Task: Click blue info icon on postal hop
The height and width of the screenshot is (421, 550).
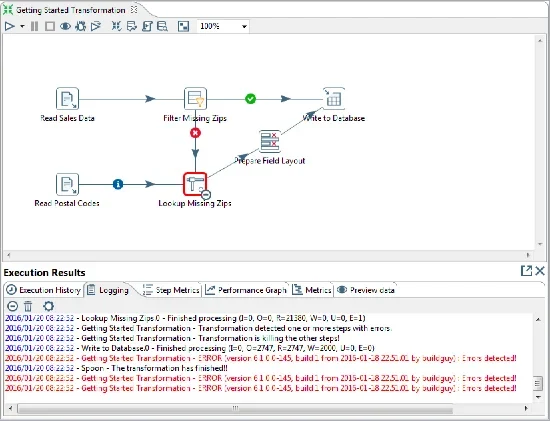Action: (118, 184)
